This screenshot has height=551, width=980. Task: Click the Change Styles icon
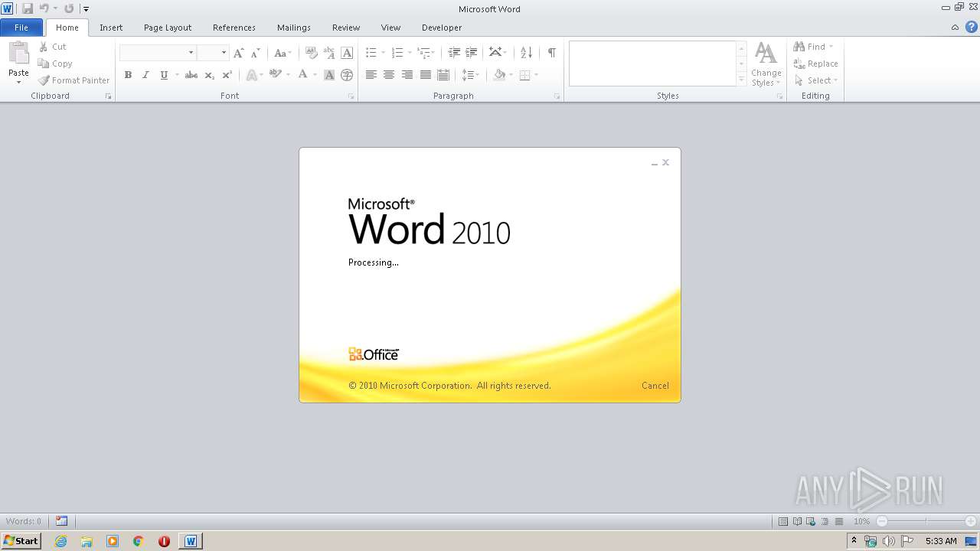coord(766,64)
